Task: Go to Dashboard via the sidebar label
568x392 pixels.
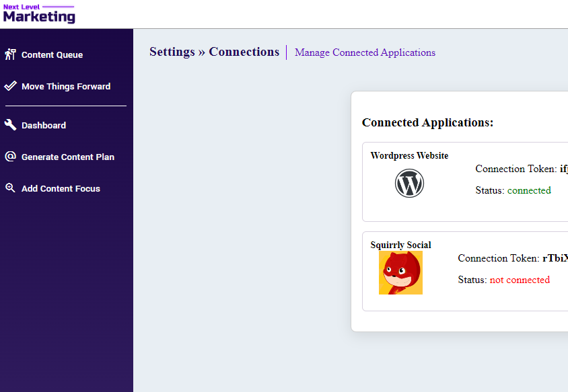Action: pos(44,126)
